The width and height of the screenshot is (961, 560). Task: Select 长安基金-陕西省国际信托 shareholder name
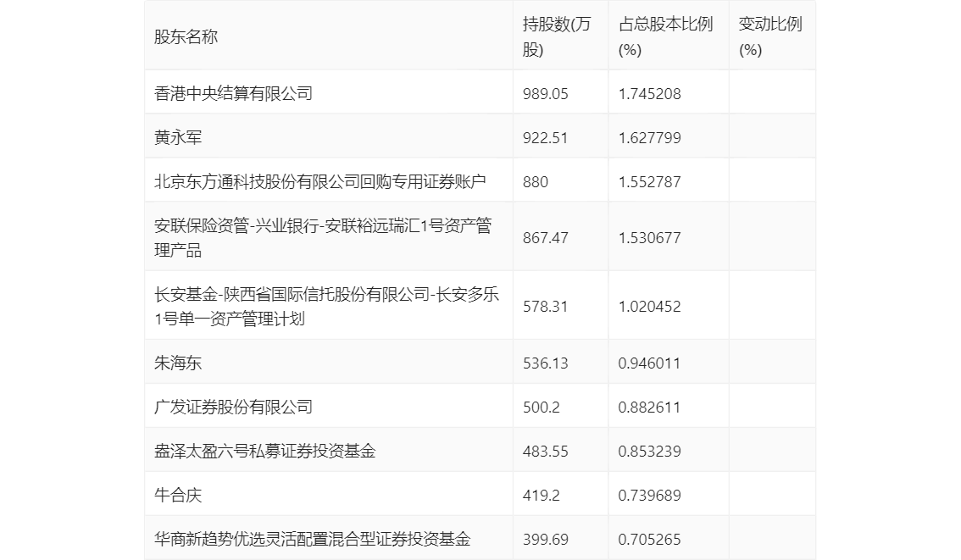pyautogui.click(x=326, y=307)
